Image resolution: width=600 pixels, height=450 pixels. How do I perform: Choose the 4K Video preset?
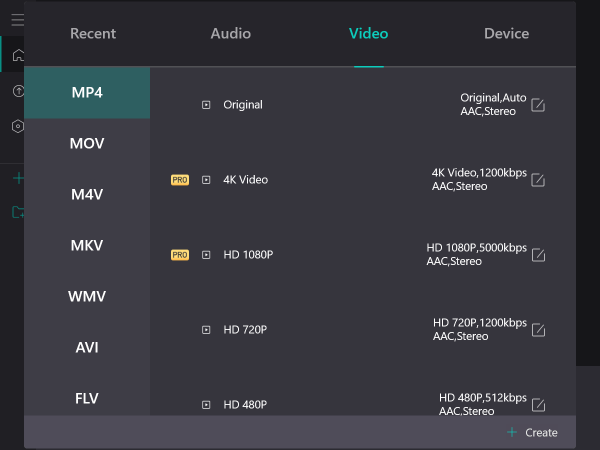(x=246, y=180)
